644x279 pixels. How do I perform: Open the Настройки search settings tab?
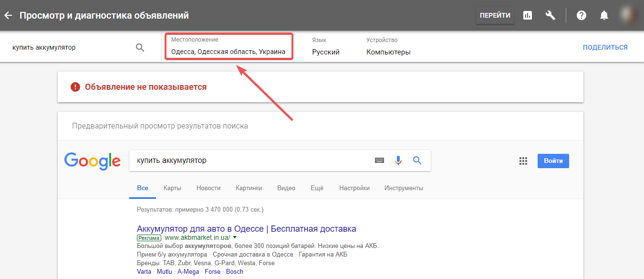(354, 188)
